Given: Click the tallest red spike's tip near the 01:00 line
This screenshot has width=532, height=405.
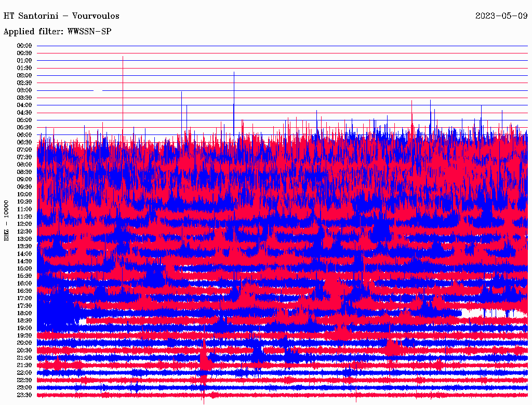Looking at the screenshot, I should pyautogui.click(x=123, y=57).
